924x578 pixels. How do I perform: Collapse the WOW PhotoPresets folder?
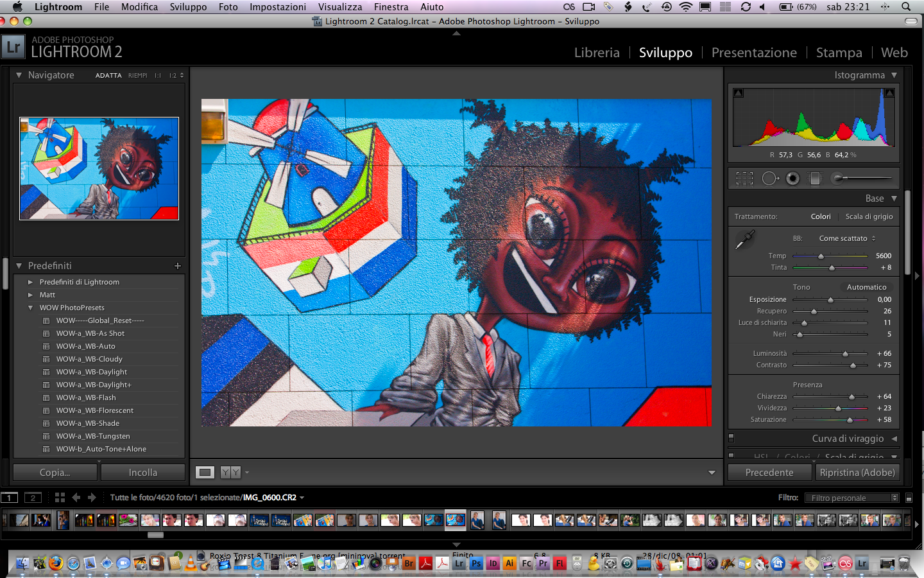point(30,308)
